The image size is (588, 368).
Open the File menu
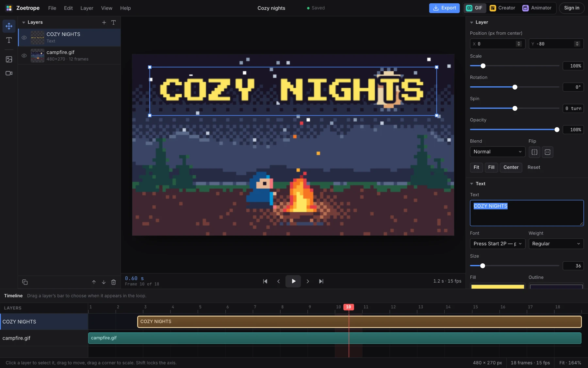click(52, 8)
